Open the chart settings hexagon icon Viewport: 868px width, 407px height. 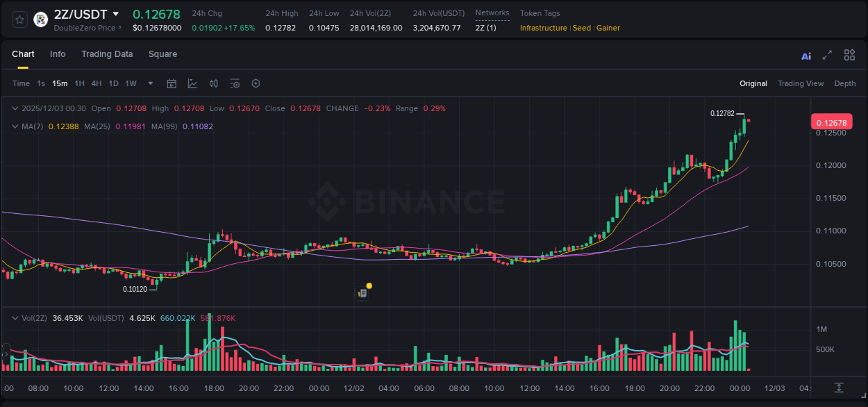[256, 83]
